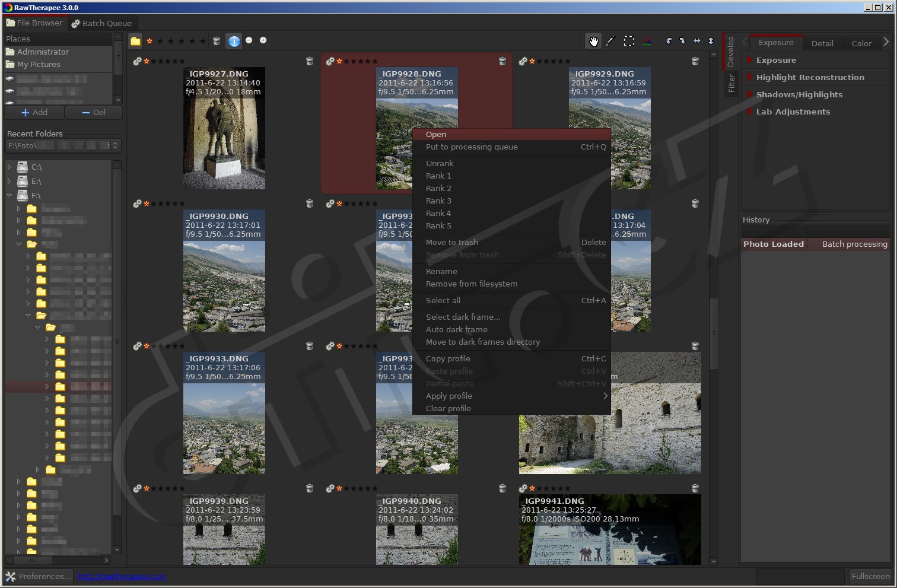Set Rank 3 from context menu
Viewport: 897px width, 588px height.
point(511,201)
